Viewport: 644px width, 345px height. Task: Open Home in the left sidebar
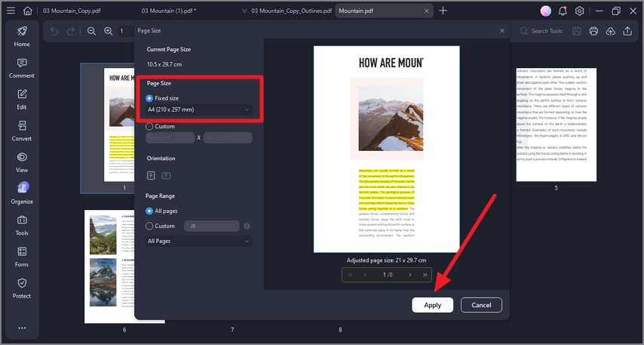[x=22, y=36]
